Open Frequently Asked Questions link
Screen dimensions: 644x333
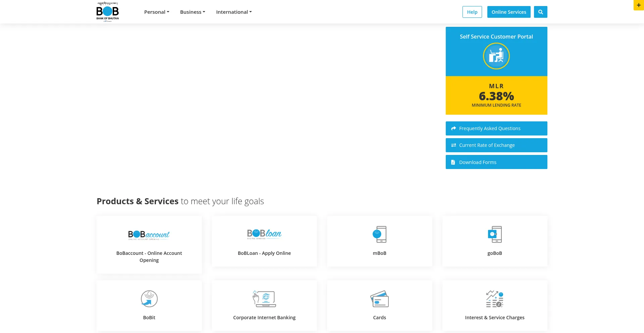click(496, 128)
